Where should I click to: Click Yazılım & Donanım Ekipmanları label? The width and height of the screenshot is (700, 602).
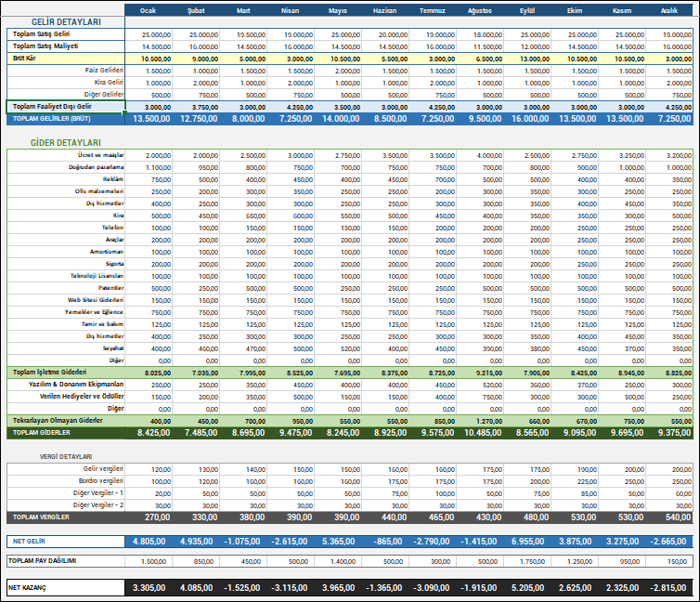click(76, 384)
